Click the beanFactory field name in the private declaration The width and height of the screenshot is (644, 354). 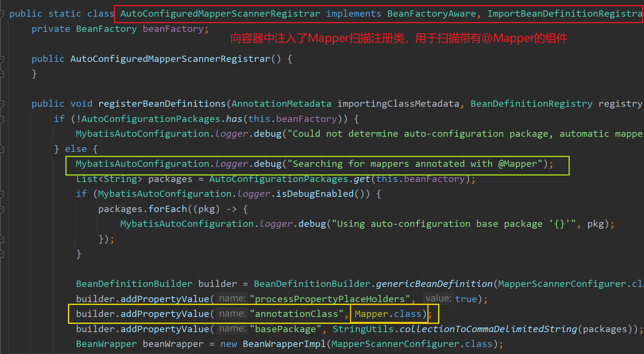(173, 29)
